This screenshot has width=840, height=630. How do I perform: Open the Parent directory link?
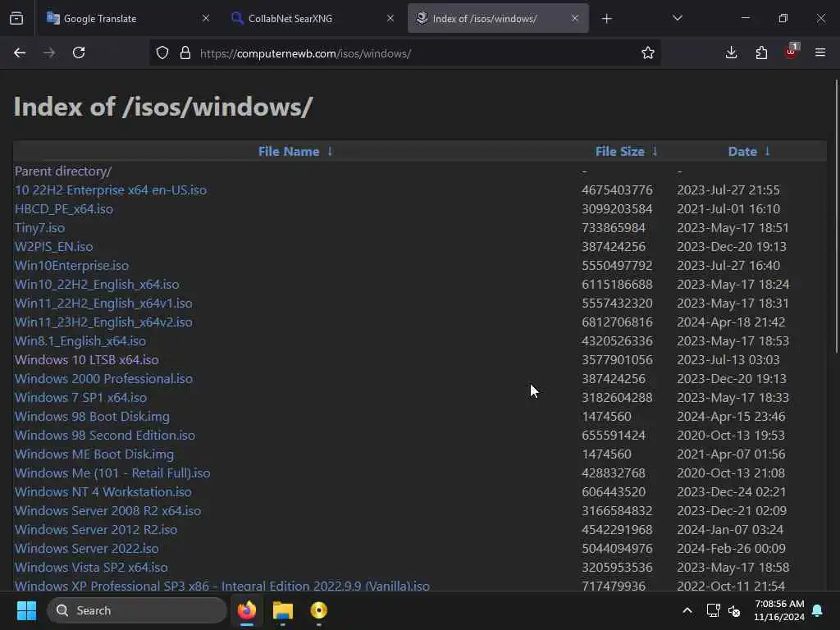click(x=63, y=171)
